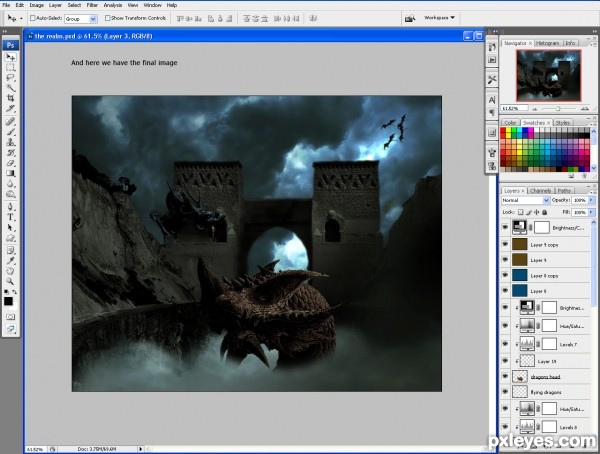Toggle Quick Mask mode

[10, 317]
